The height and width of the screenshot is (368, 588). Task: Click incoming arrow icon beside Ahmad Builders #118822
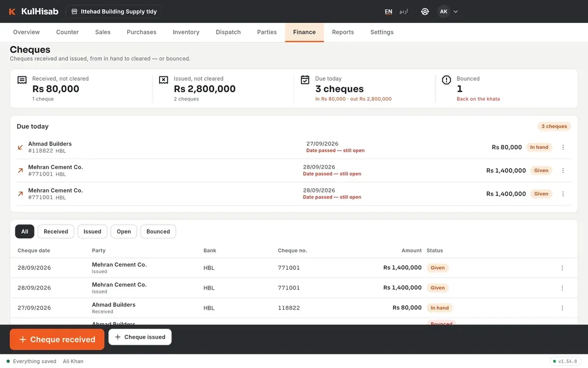[20, 147]
